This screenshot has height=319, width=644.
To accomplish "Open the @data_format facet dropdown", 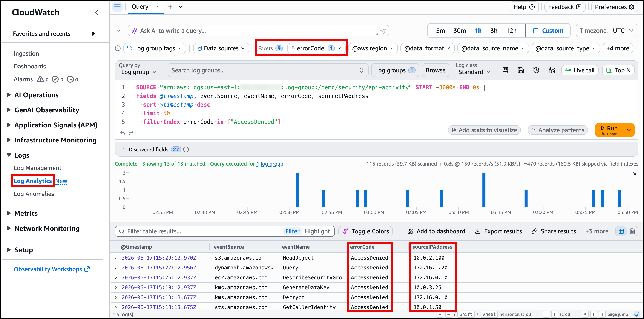I will click(x=427, y=48).
